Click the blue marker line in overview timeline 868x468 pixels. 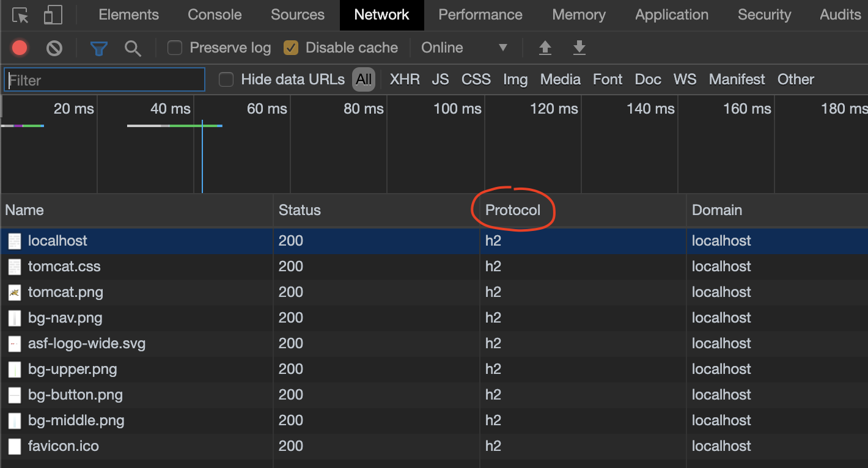click(202, 157)
